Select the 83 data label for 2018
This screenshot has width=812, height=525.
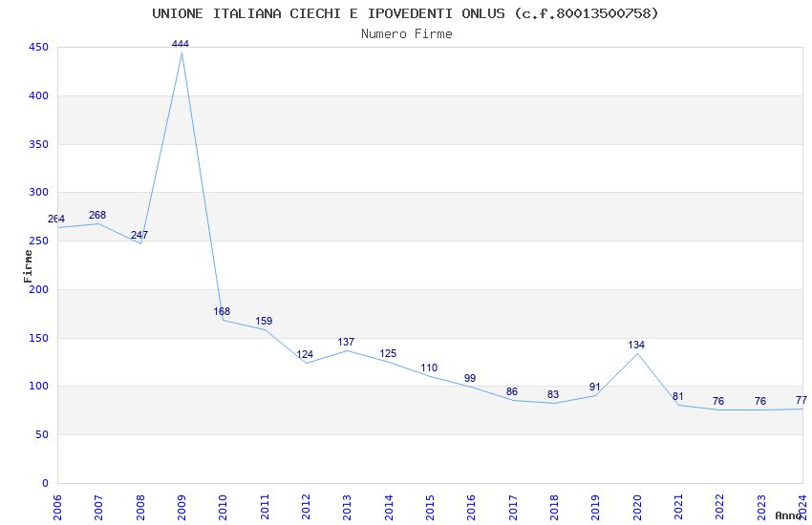(553, 394)
